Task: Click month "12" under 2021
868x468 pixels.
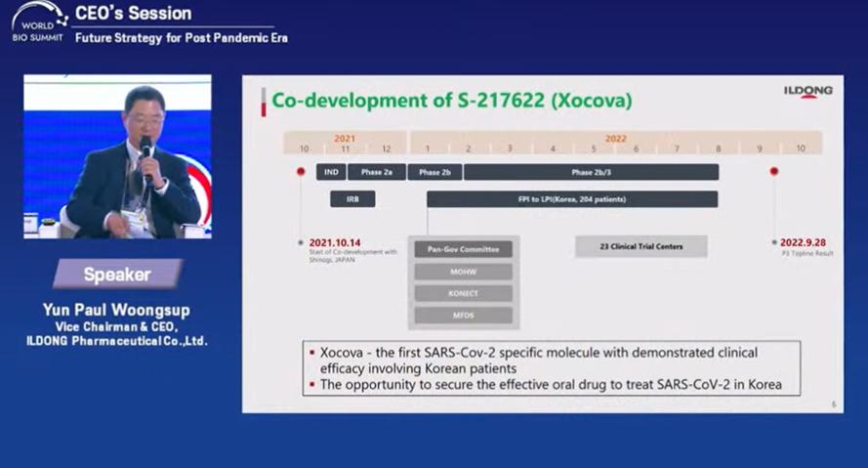Action: pyautogui.click(x=387, y=149)
